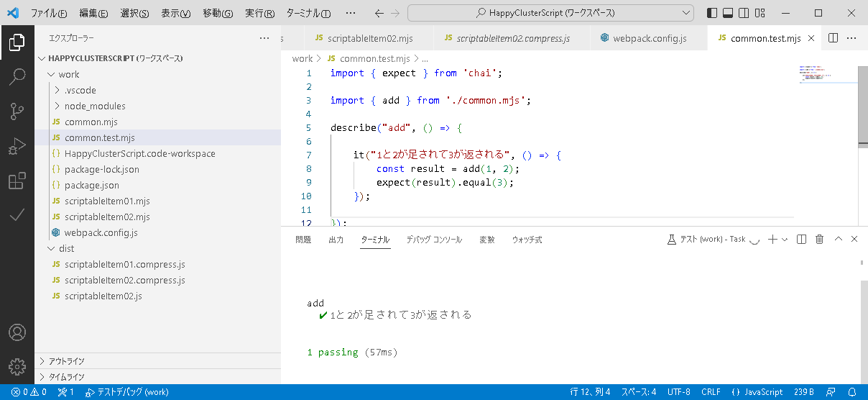Switch to the デバッグ コンソール tab

click(434, 240)
